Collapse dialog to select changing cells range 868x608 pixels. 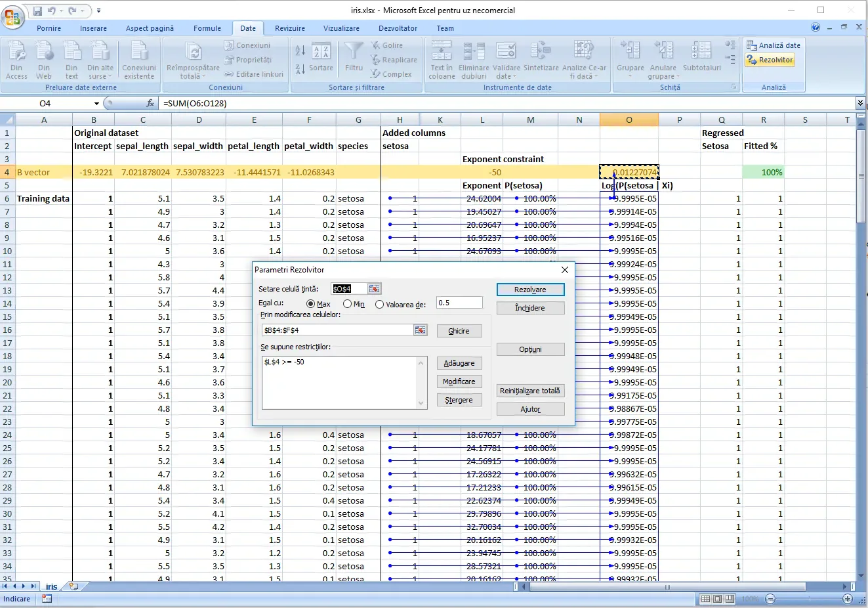(x=421, y=330)
